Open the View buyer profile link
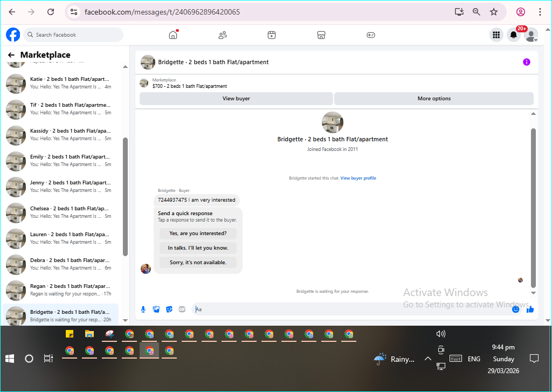The height and width of the screenshot is (392, 552). click(x=358, y=178)
